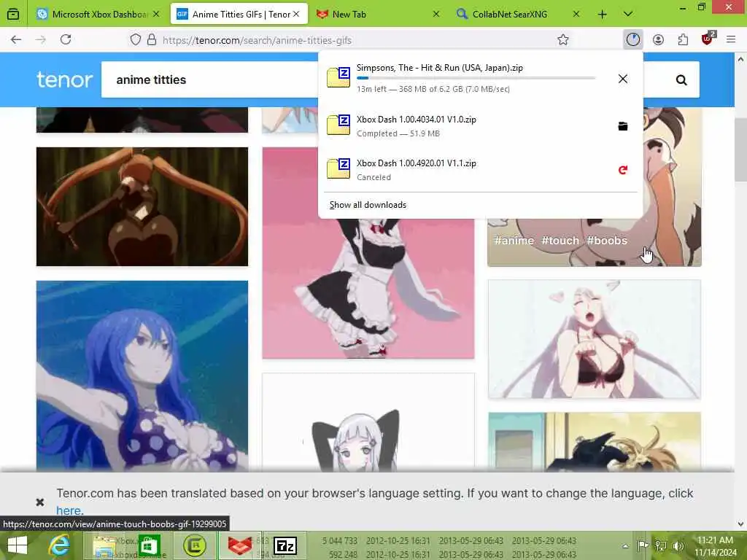Open the volume speaker tray icon
Viewport: 747px width, 560px height.
(x=678, y=545)
